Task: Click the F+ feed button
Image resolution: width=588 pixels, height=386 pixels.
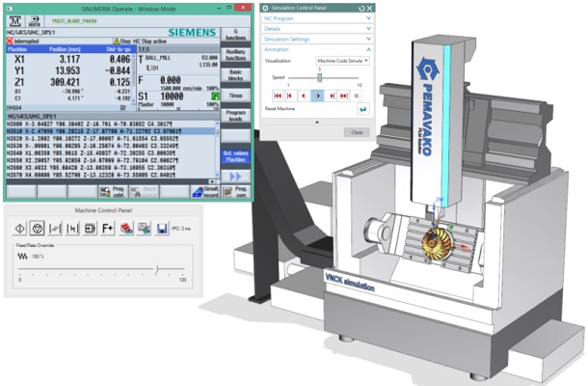Action: [x=108, y=229]
